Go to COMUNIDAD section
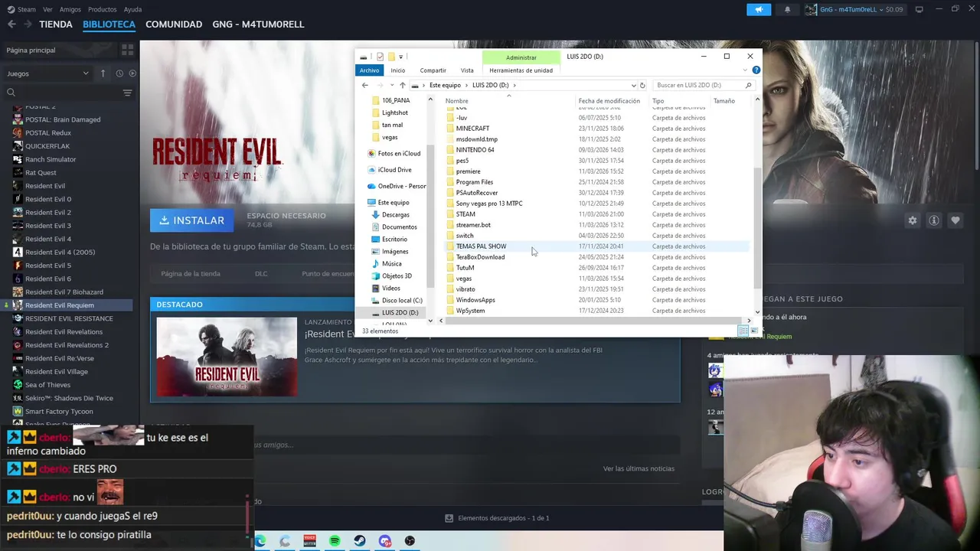Viewport: 980px width, 551px height. click(174, 24)
